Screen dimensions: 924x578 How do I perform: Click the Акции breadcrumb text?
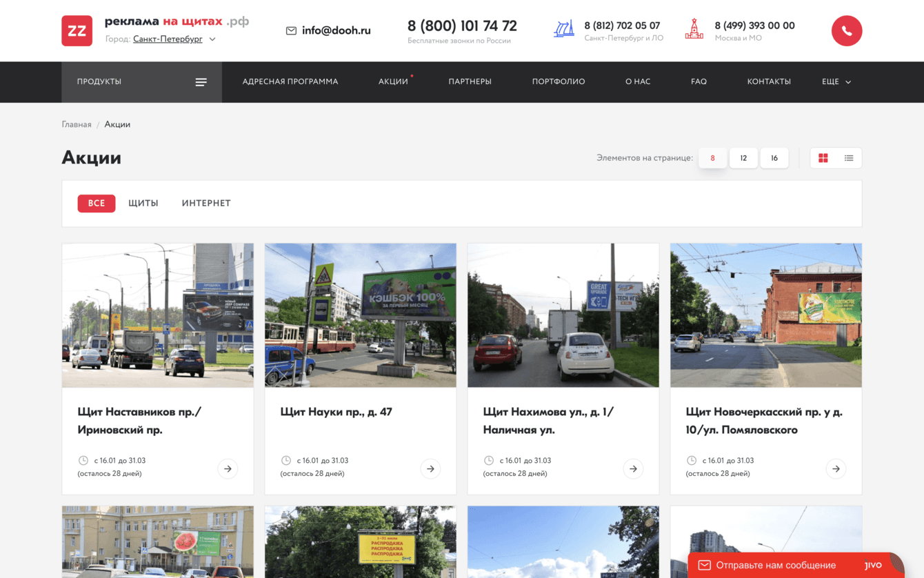(x=117, y=125)
